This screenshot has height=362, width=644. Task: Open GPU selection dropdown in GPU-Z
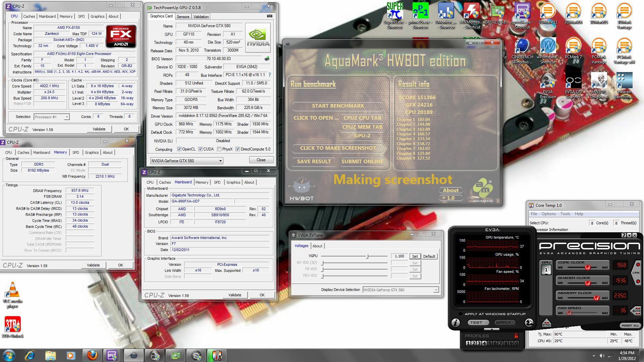187,161
